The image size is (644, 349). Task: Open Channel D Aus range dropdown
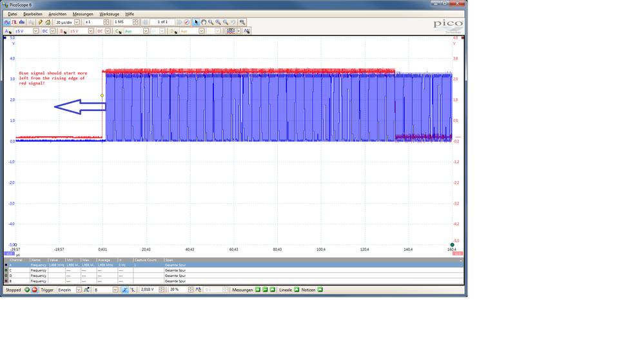(x=201, y=31)
